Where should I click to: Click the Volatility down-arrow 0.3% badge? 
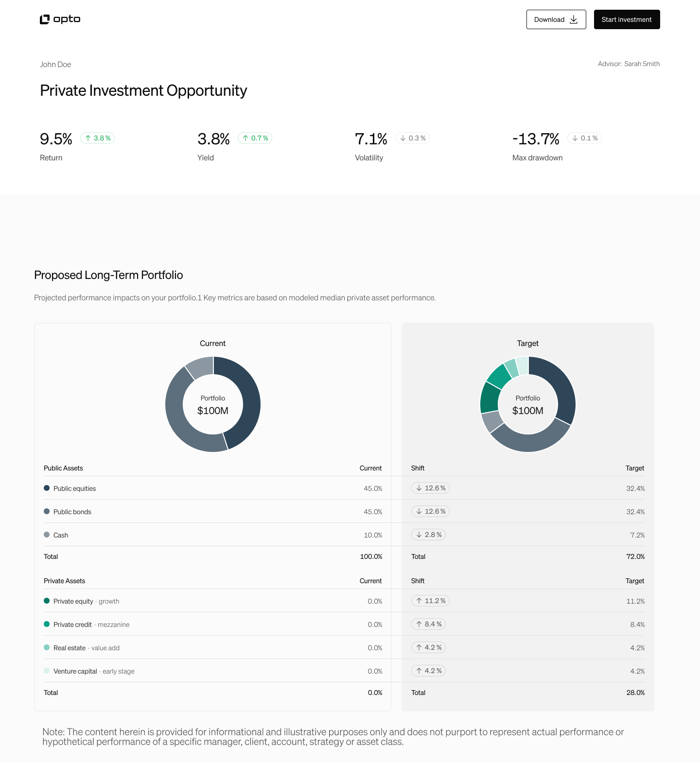pyautogui.click(x=412, y=138)
